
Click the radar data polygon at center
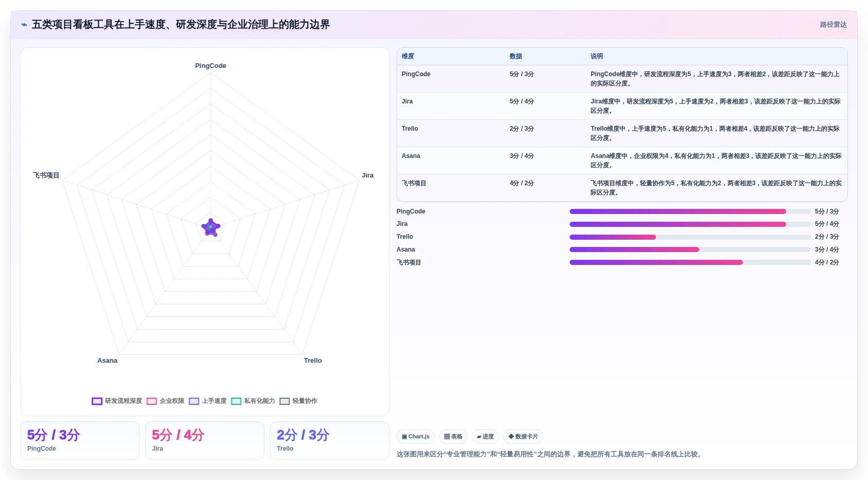tap(210, 228)
